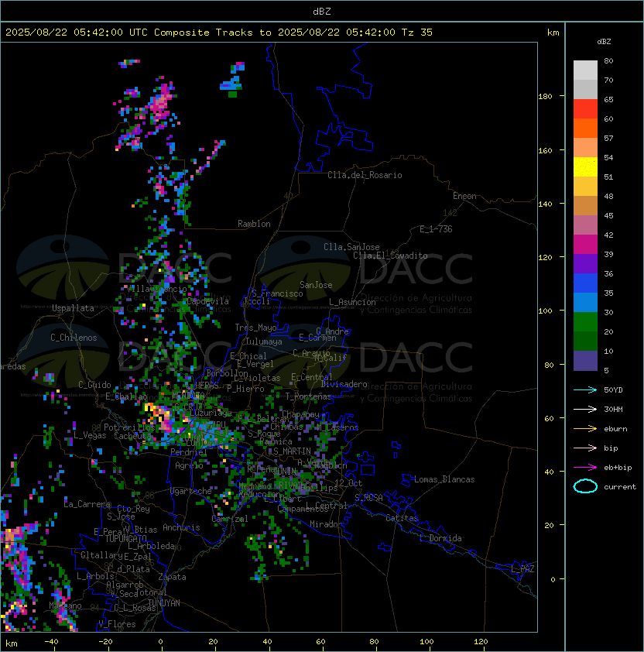644x652 pixels.
Task: Pick the dark orange swatch below red
Action: click(585, 128)
